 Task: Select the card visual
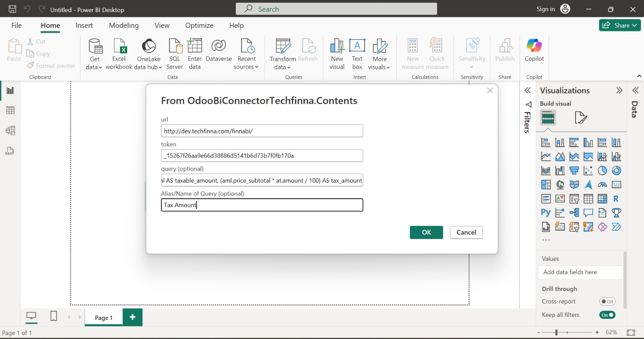616,185
